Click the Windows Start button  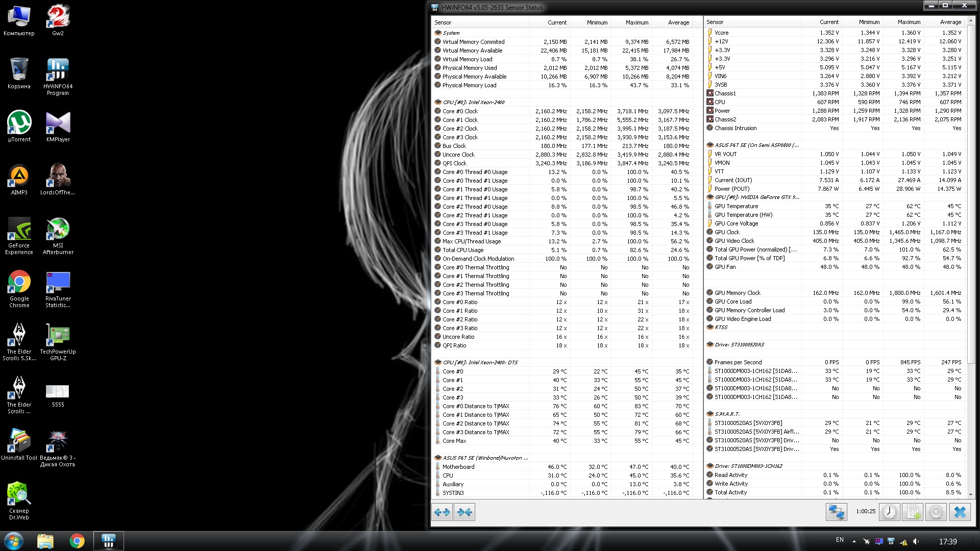point(14,541)
